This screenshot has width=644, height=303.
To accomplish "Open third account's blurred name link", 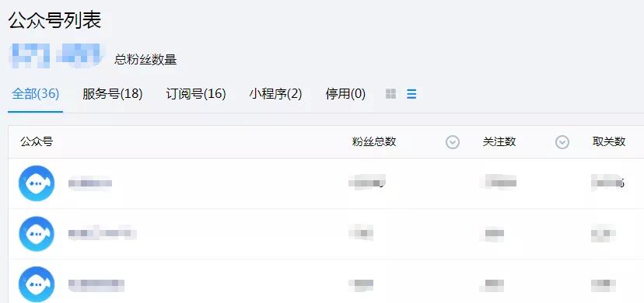I will (x=96, y=284).
